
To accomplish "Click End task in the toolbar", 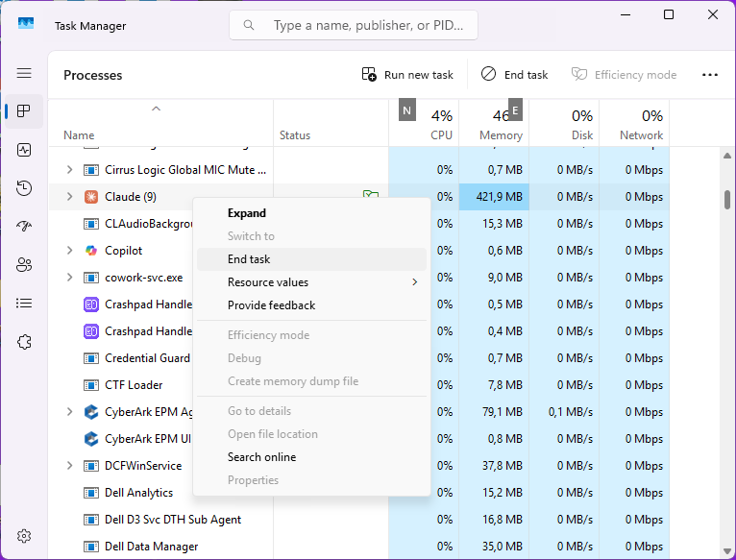I will (514, 75).
